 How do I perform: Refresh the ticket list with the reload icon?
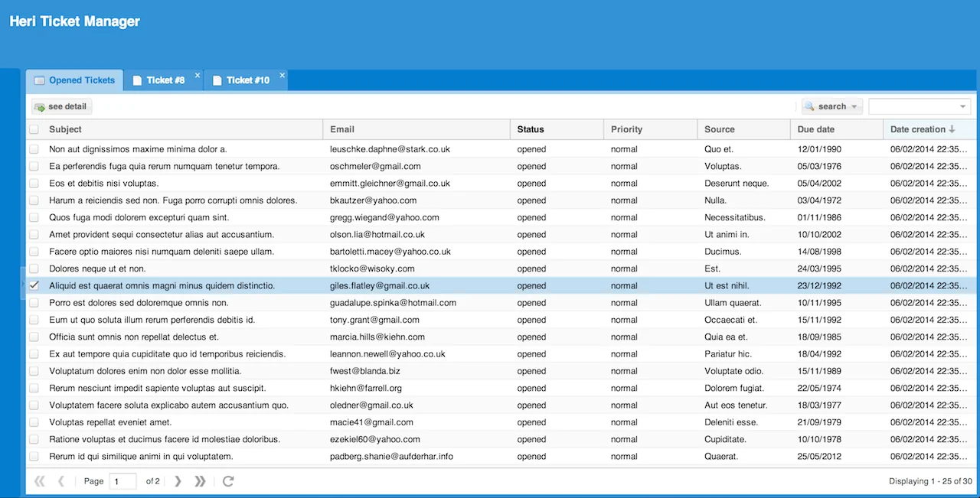point(227,481)
